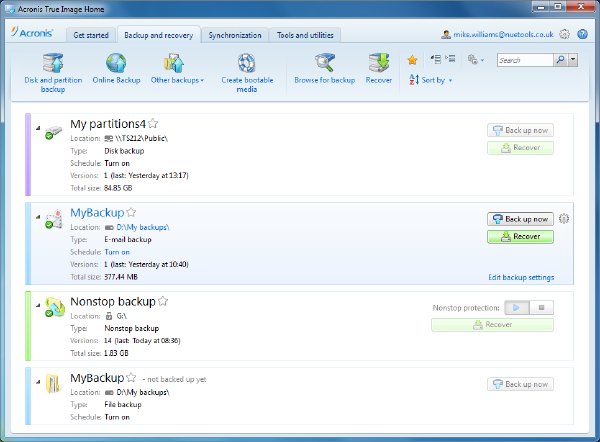The image size is (600, 442).
Task: Click Back up now for My partitions4
Action: tap(520, 130)
